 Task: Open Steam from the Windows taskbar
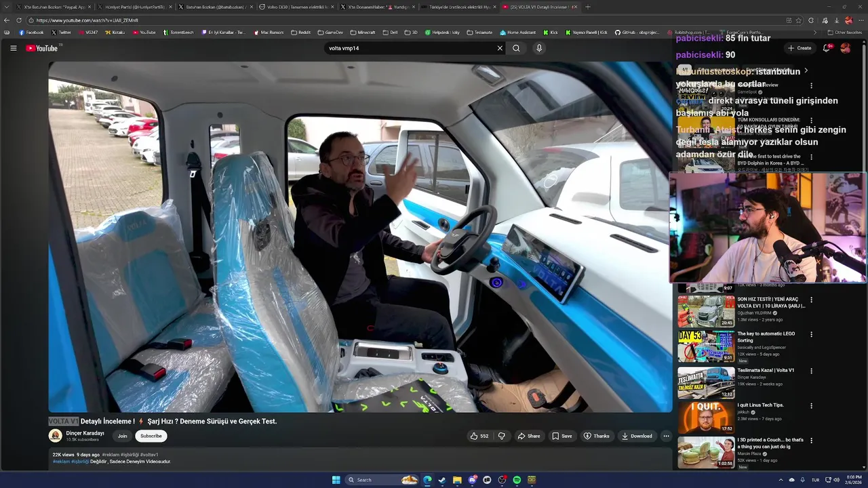[442, 480]
